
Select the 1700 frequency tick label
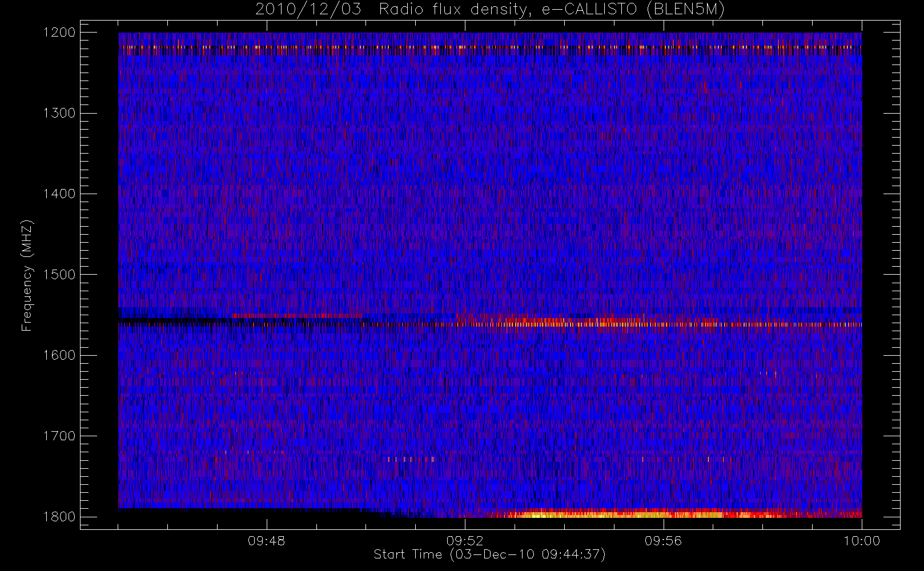point(59,436)
